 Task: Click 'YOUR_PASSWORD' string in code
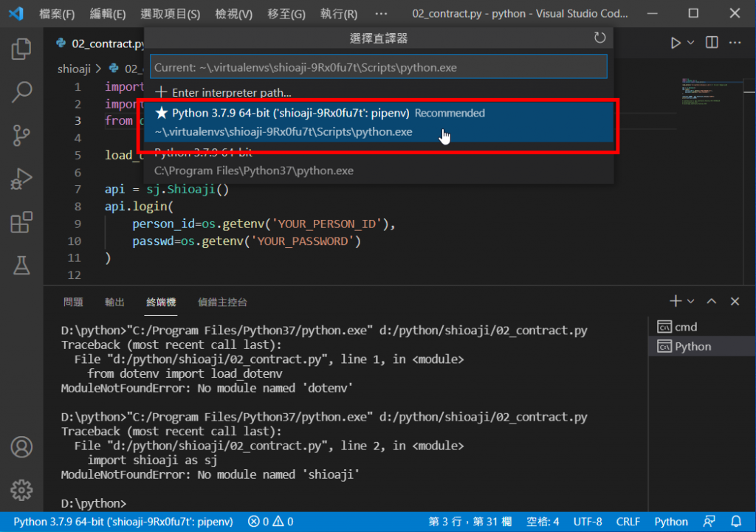tap(303, 241)
